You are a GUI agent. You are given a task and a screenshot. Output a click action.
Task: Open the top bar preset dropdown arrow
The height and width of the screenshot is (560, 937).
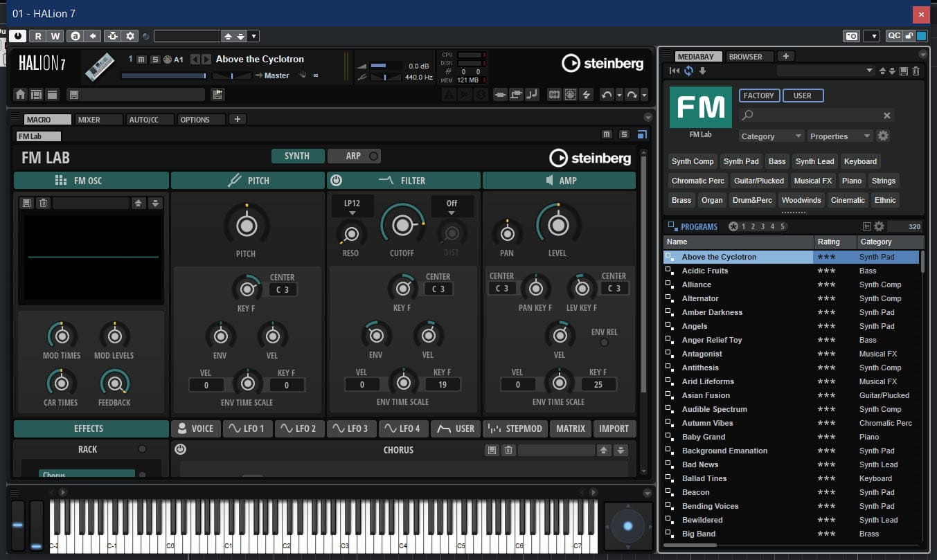click(x=253, y=36)
